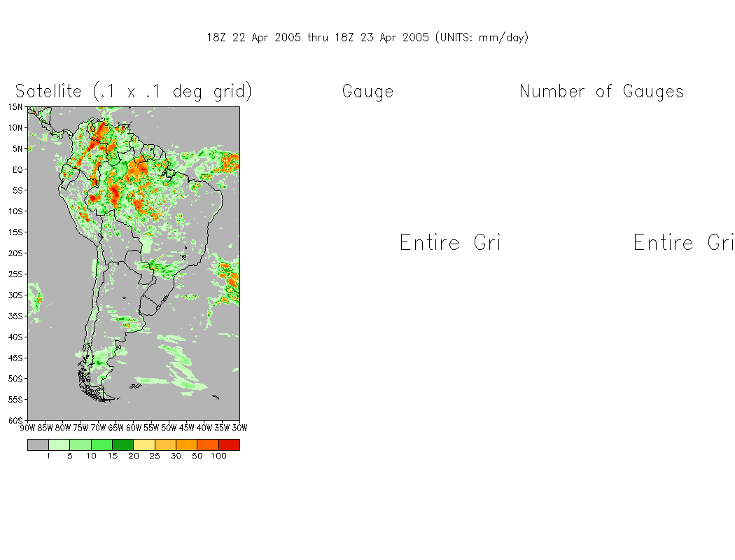Click the 15S latitude label
The image size is (735, 560).
[15, 232]
